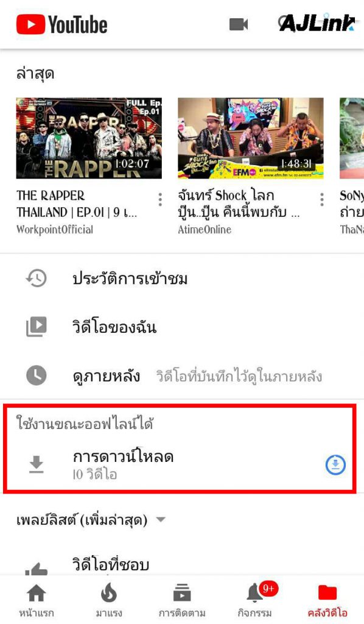The height and width of the screenshot is (624, 364).
Task: Play THE RAPPER THAILAND thumbnail
Action: pyautogui.click(x=89, y=138)
